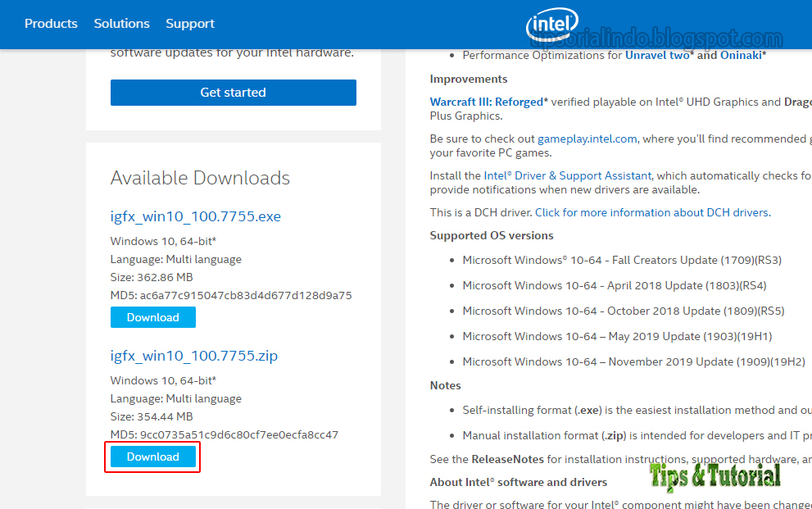This screenshot has width=812, height=509.
Task: Click October 2018 Update (1809)(RS5) entry
Action: click(x=624, y=311)
